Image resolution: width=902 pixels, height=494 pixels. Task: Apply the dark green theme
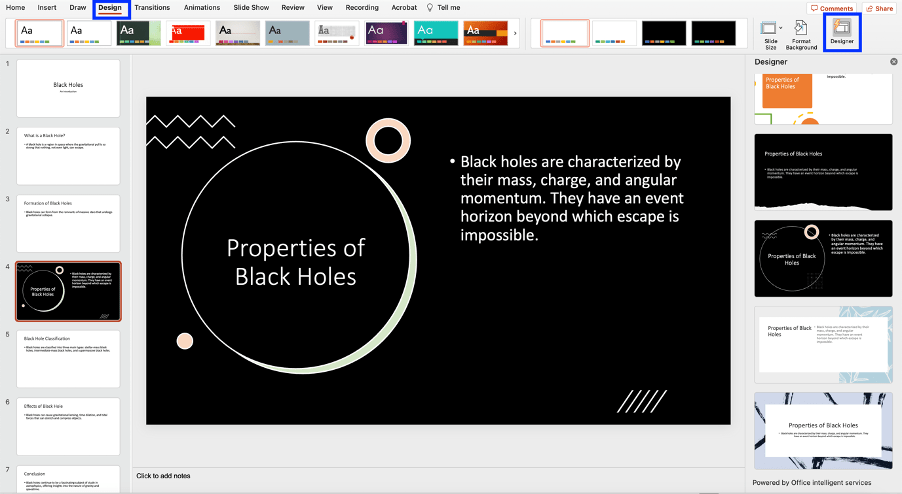click(139, 33)
